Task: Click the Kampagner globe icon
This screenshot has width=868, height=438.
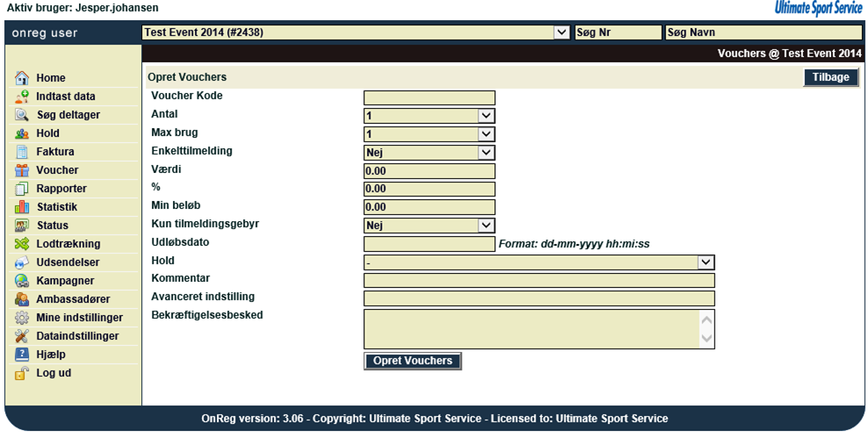Action: [22, 281]
